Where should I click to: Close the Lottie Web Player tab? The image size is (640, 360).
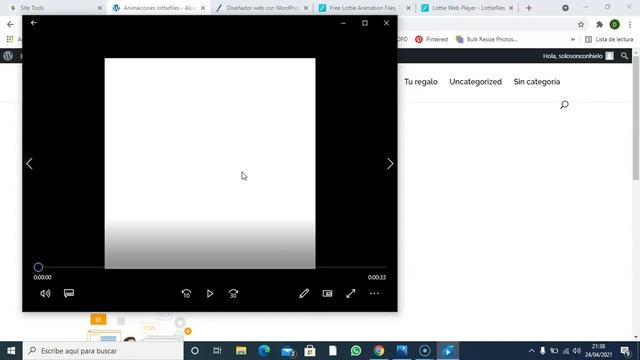coord(511,8)
